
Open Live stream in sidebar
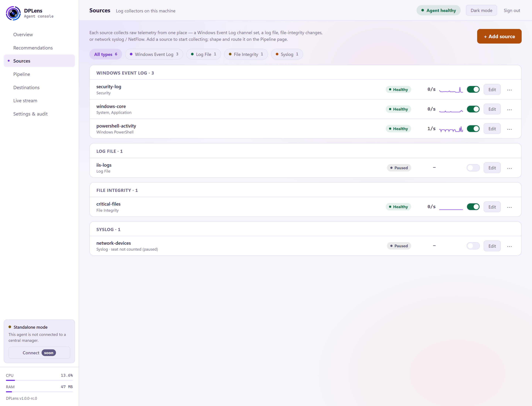point(39,101)
